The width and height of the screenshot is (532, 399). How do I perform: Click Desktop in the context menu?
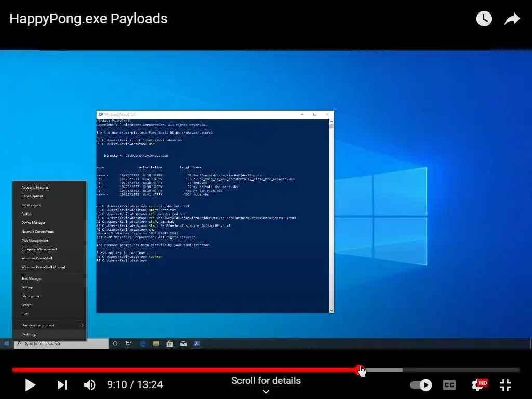point(49,334)
